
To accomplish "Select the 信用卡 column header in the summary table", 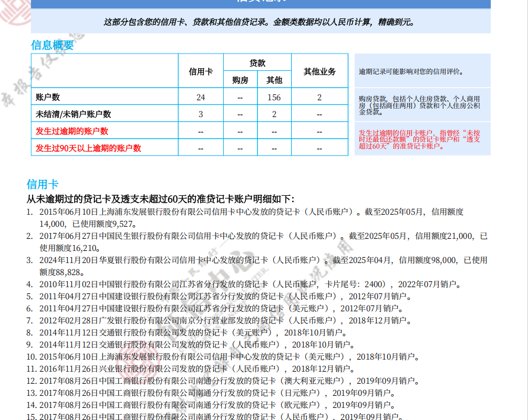I will click(201, 71).
